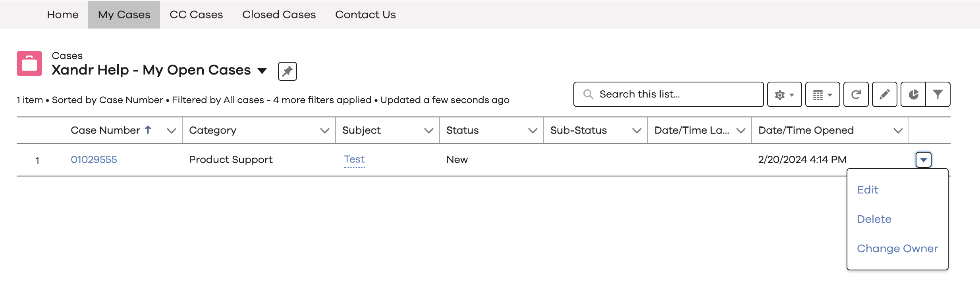Viewport: 980px width, 291px height.
Task: Expand Case Number column options
Action: 172,130
